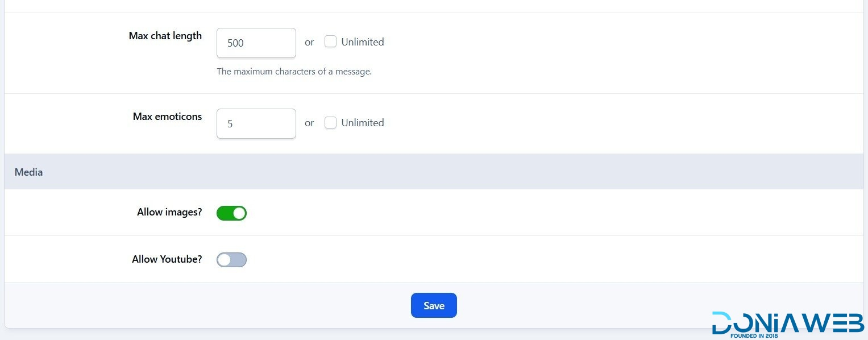The height and width of the screenshot is (340, 868).
Task: Tick Unlimited checkbox for max emoticons
Action: click(x=330, y=122)
